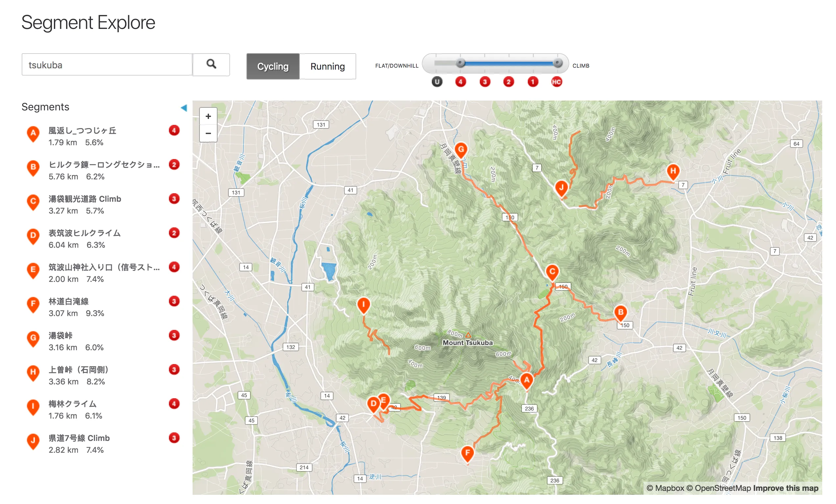This screenshot has width=836, height=504.
Task: Switch activity type to Running
Action: coord(327,66)
